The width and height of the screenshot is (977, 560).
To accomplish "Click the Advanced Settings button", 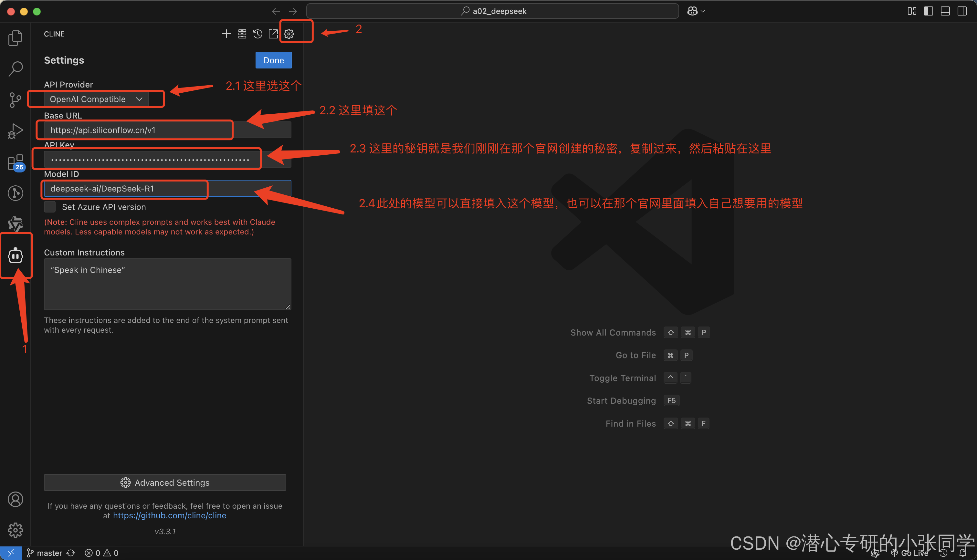I will [x=165, y=482].
